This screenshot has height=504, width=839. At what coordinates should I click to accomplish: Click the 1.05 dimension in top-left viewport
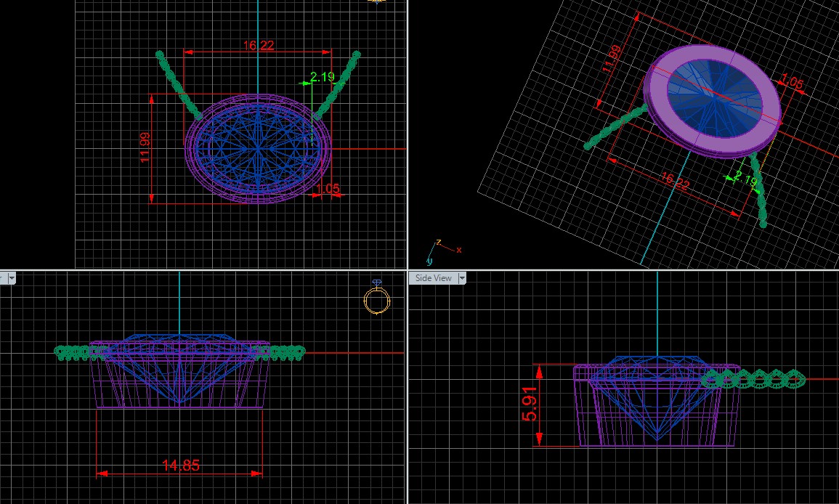329,189
